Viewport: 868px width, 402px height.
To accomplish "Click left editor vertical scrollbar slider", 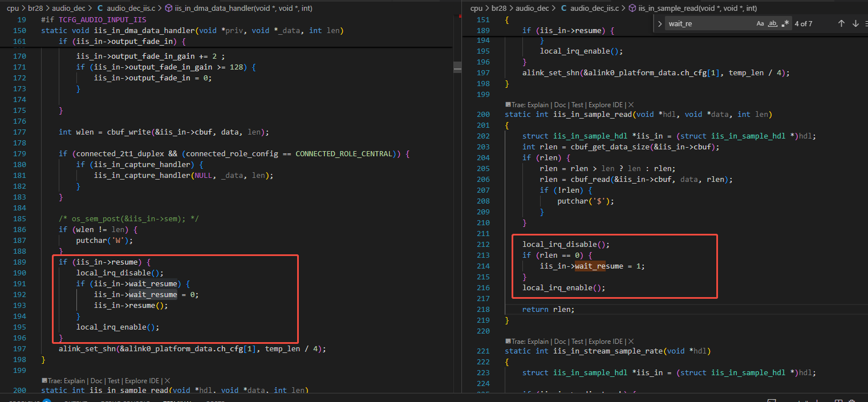I will click(457, 67).
